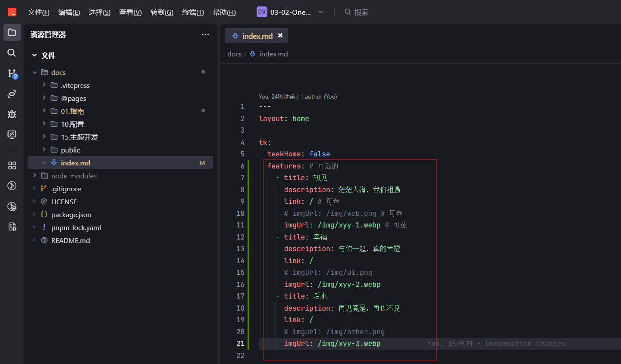Expand the @pages folder
621x364 pixels.
point(44,98)
